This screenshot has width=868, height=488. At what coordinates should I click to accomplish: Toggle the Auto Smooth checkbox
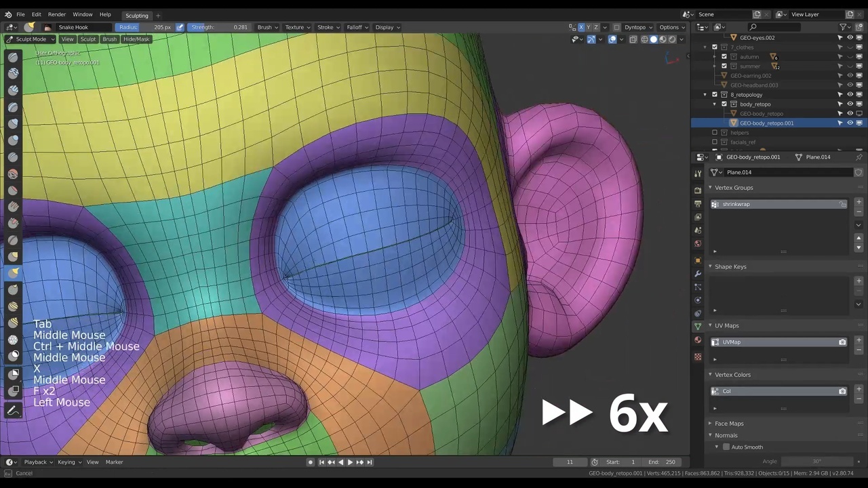point(726,447)
